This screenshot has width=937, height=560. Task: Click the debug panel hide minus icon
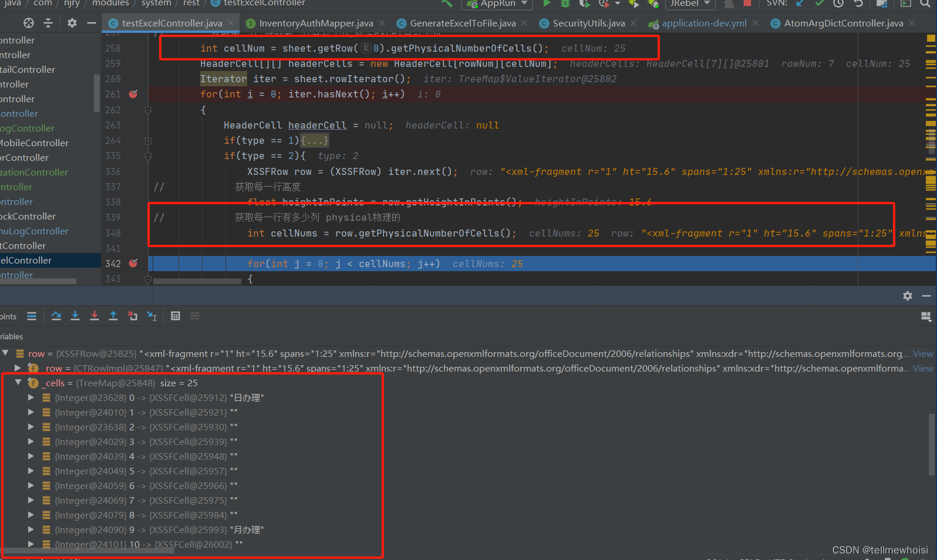[926, 296]
